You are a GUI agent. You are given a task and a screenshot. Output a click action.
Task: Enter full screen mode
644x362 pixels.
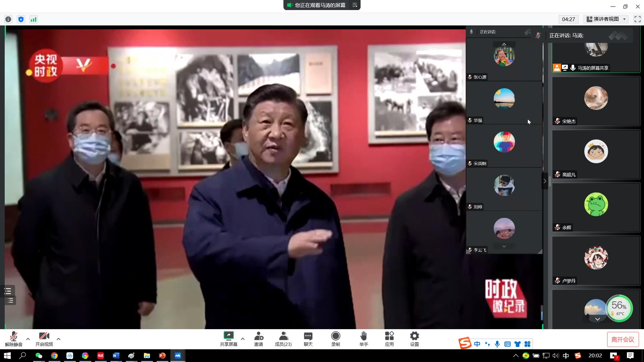tap(637, 19)
